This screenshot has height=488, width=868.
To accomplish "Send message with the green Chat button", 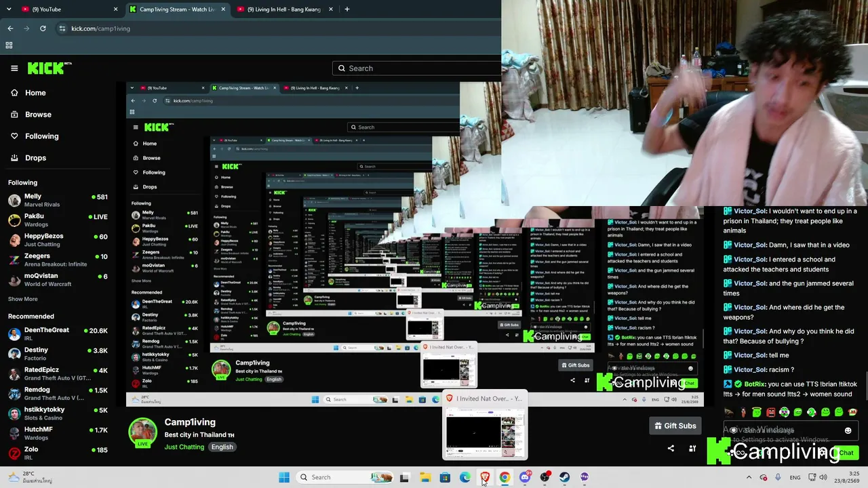I will point(846,452).
